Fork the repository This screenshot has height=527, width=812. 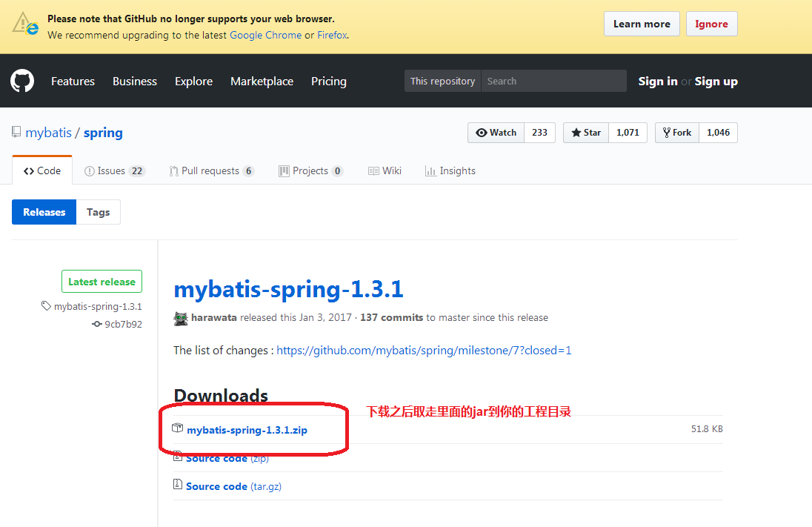[x=677, y=133]
